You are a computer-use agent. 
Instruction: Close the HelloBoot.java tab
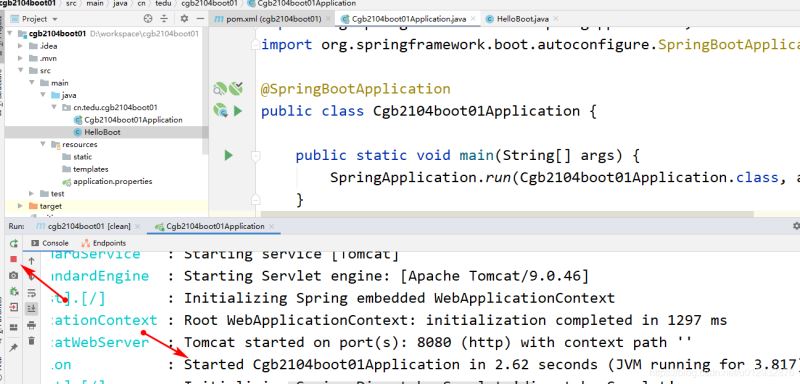tap(555, 19)
